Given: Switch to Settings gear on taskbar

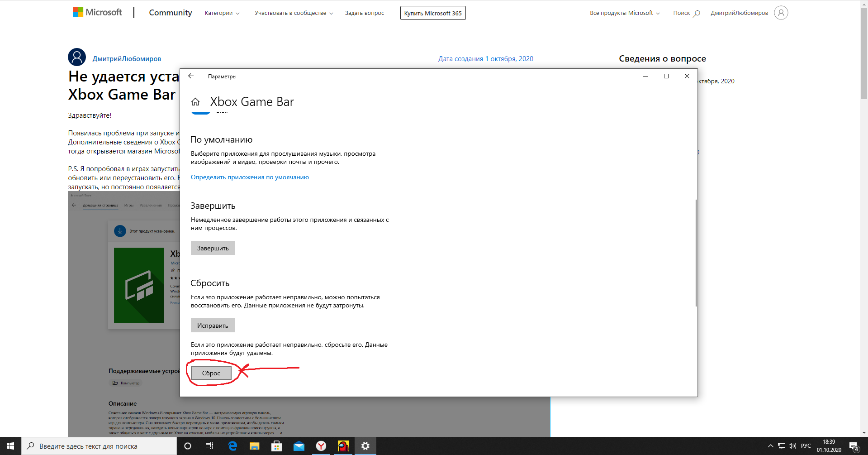Looking at the screenshot, I should [x=365, y=446].
